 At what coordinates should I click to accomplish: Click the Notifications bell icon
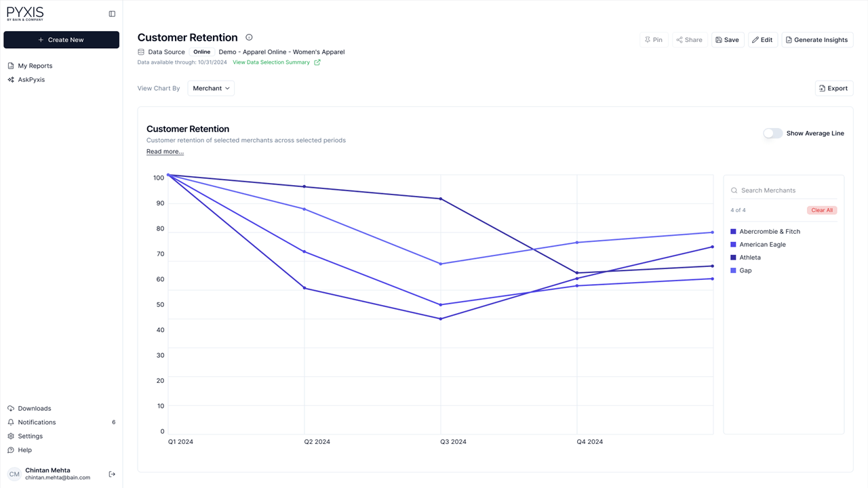11,422
